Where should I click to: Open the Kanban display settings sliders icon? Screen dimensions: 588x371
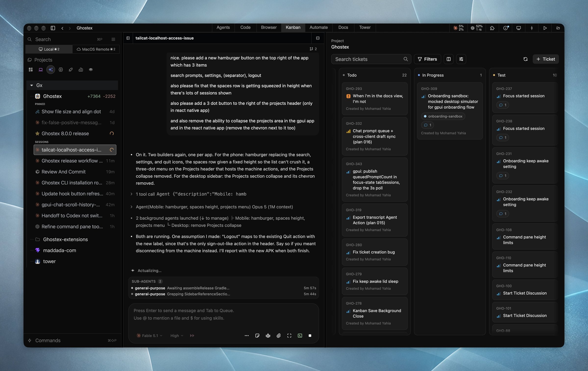[461, 59]
